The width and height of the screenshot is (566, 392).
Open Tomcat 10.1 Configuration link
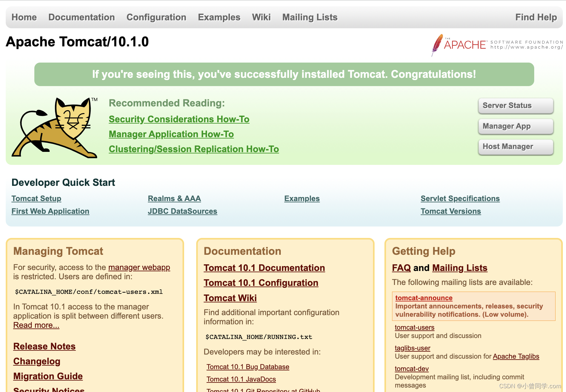point(261,283)
